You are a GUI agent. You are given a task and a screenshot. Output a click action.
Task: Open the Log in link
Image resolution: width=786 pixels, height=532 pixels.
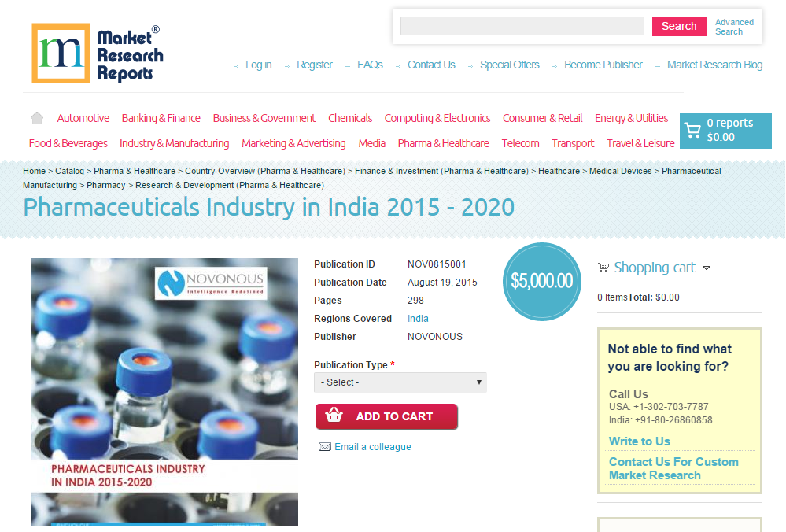259,65
